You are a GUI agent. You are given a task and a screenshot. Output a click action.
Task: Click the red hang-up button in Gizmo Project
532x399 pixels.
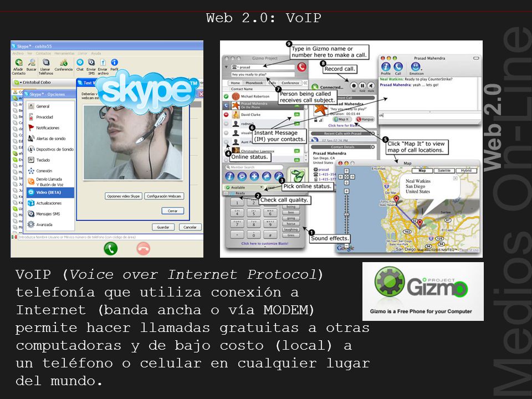[x=301, y=67]
